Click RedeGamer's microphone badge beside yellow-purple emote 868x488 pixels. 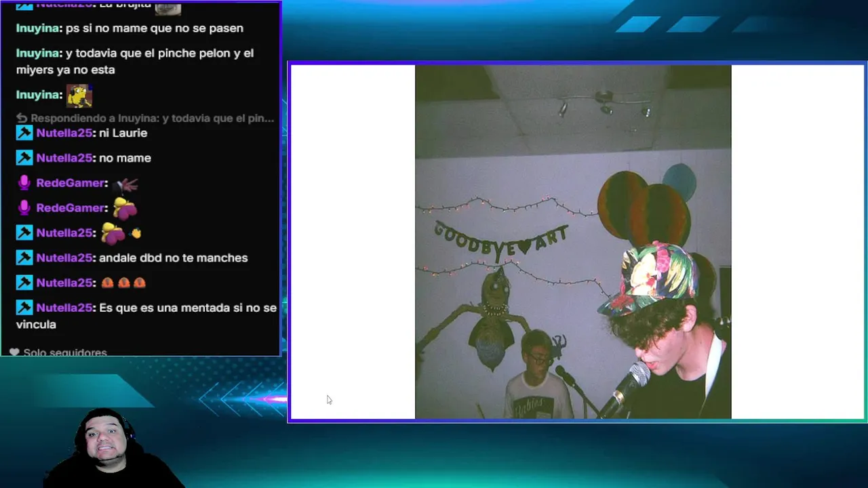[24, 208]
